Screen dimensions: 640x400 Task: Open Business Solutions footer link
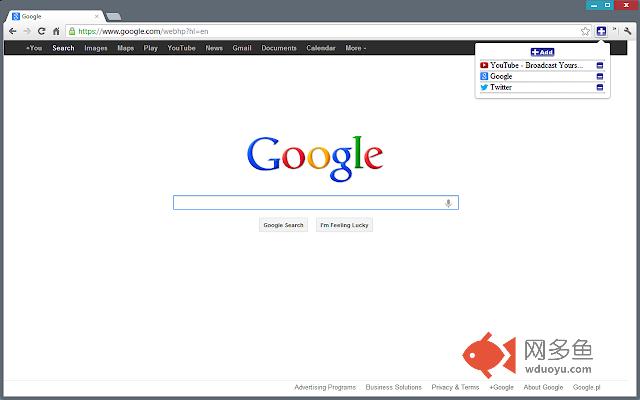[x=393, y=387]
